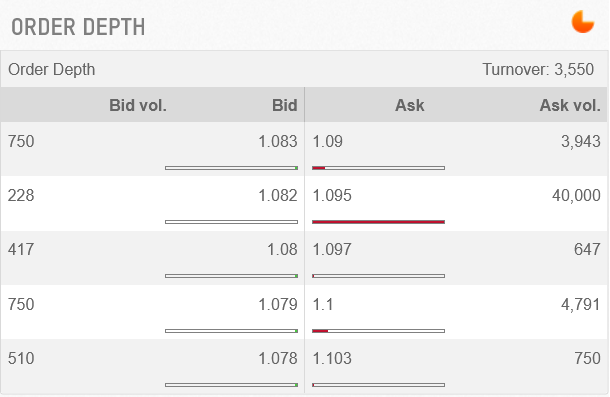Click the Turnover: 3,550 label

pyautogui.click(x=538, y=69)
